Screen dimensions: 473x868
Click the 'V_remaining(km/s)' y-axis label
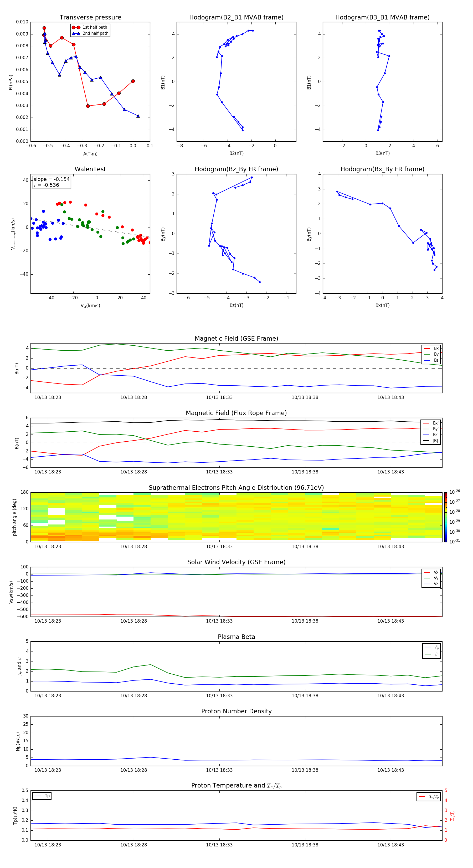[x=13, y=234]
